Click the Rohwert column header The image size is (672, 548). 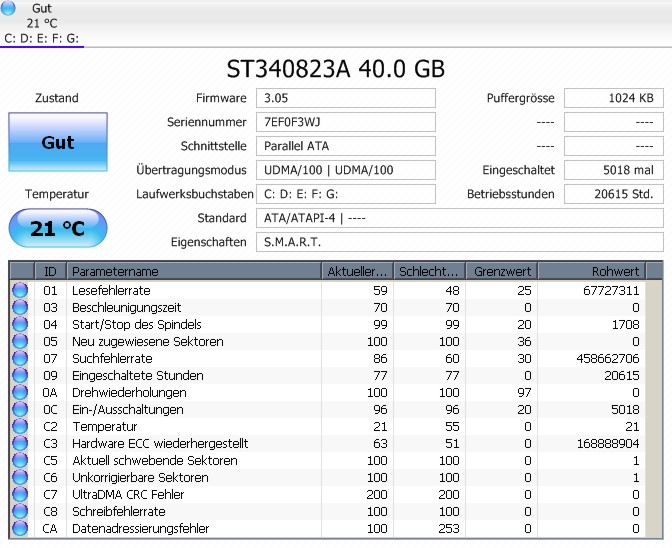591,271
